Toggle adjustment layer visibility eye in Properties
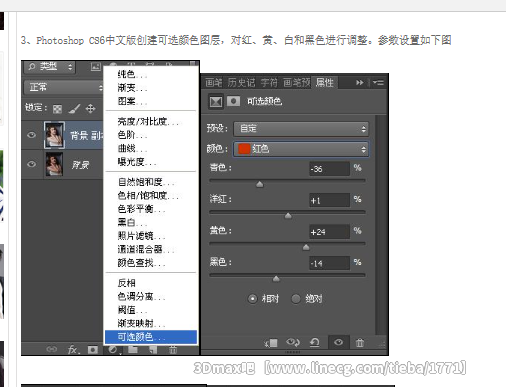 pos(338,342)
